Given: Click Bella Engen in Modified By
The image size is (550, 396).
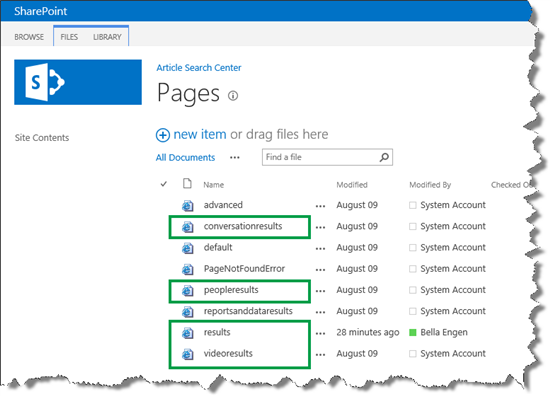Looking at the screenshot, I should (444, 332).
